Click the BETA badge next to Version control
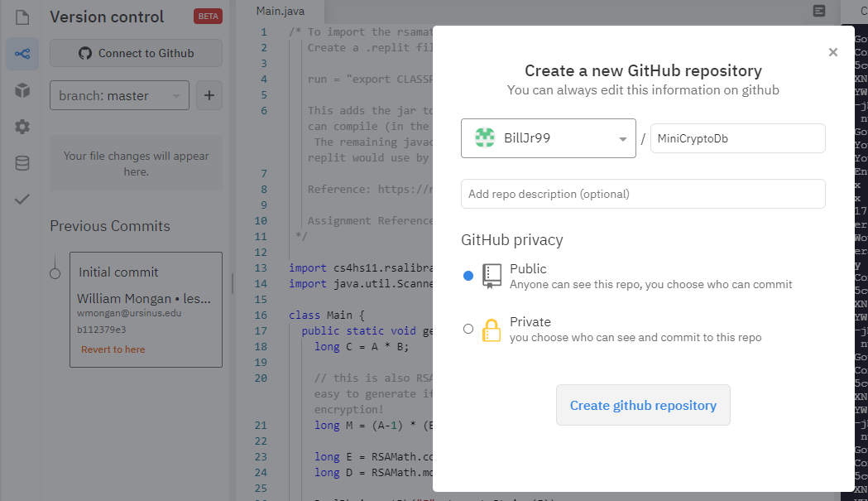The height and width of the screenshot is (501, 868). click(x=209, y=17)
